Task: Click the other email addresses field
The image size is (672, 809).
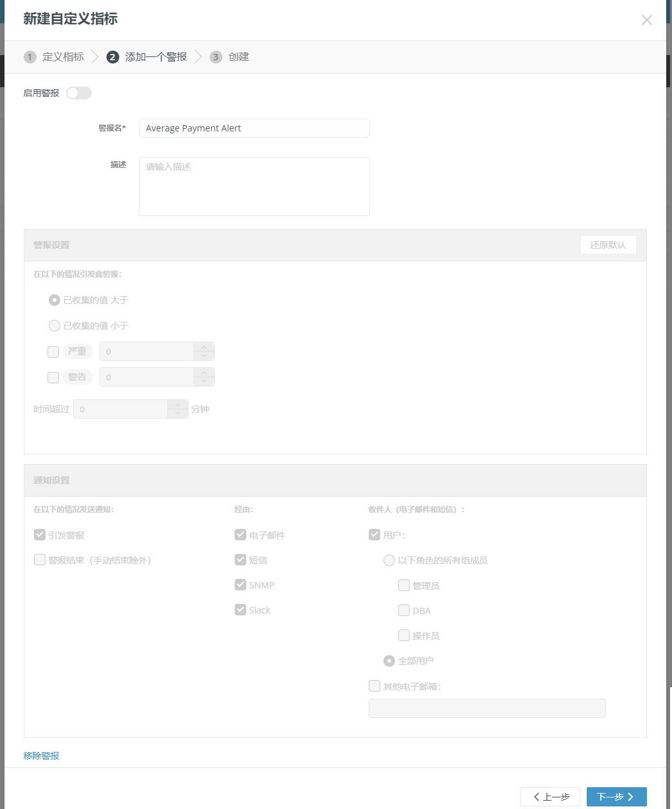Action: coord(487,708)
